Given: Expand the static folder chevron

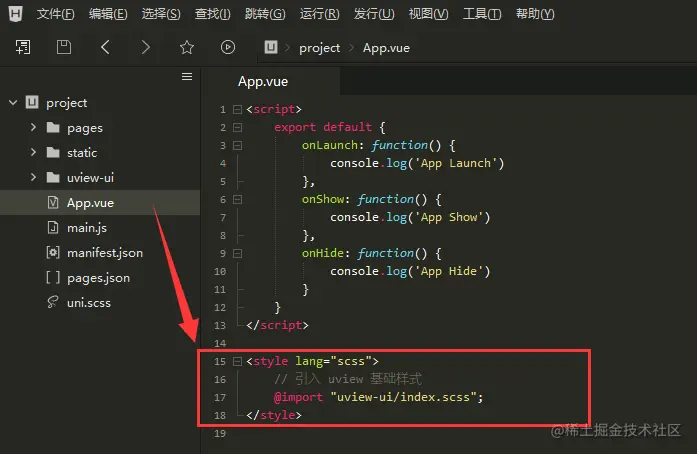Looking at the screenshot, I should tap(33, 152).
